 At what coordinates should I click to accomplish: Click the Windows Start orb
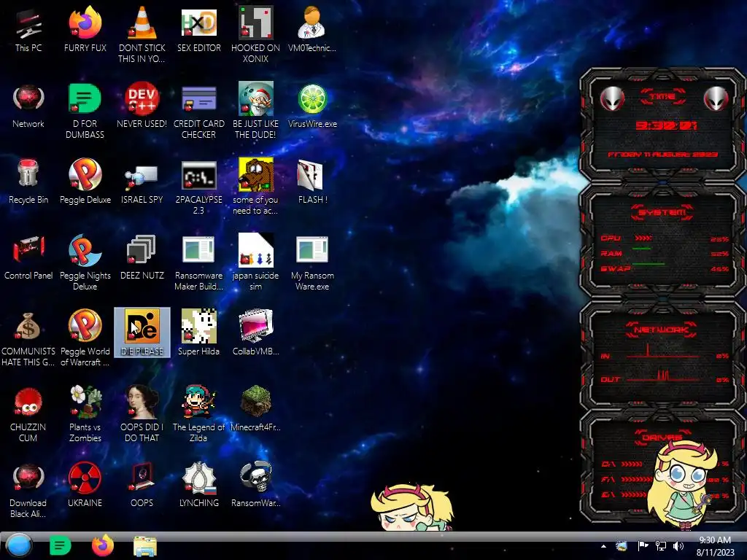pyautogui.click(x=19, y=545)
